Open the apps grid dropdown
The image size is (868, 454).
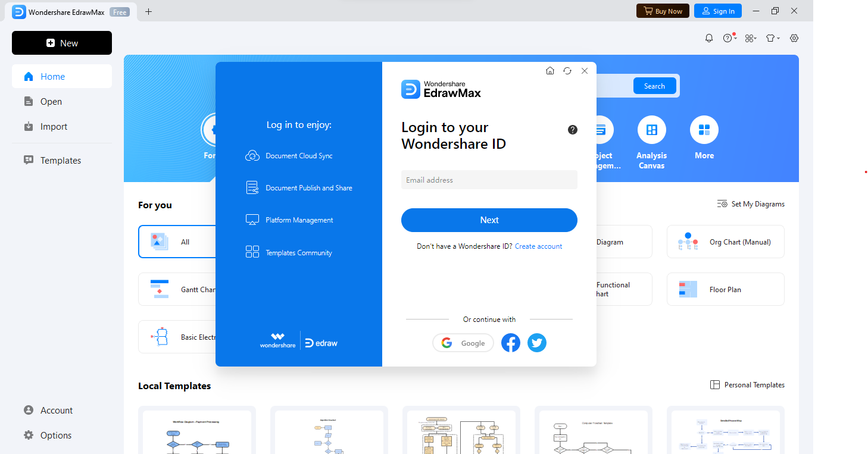click(x=750, y=38)
